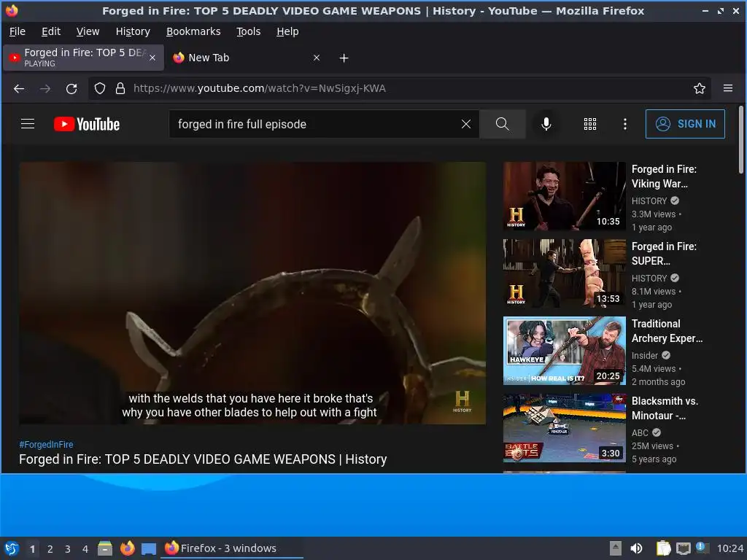Clear the YouTube search box text
The height and width of the screenshot is (560, 747).
[466, 124]
